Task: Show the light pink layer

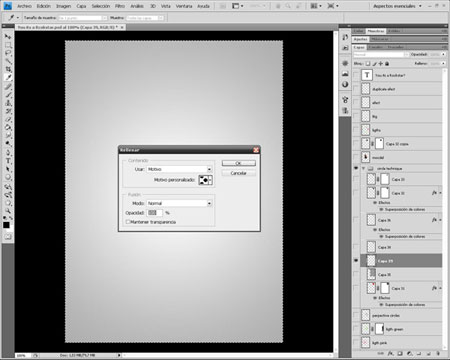Action: tap(356, 342)
